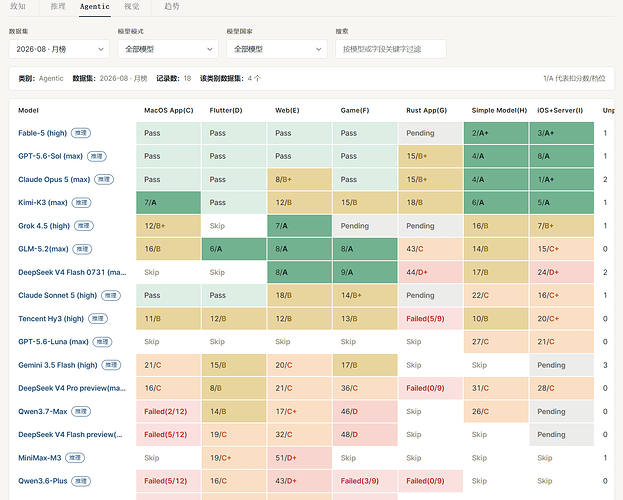Open the 模型国家 dropdown

coord(277,49)
